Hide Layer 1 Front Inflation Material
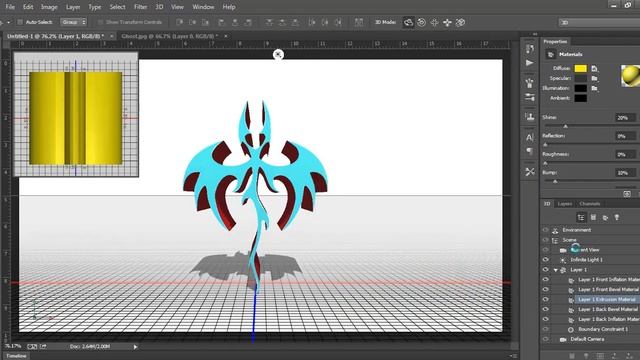This screenshot has width=640, height=360. pos(546,280)
